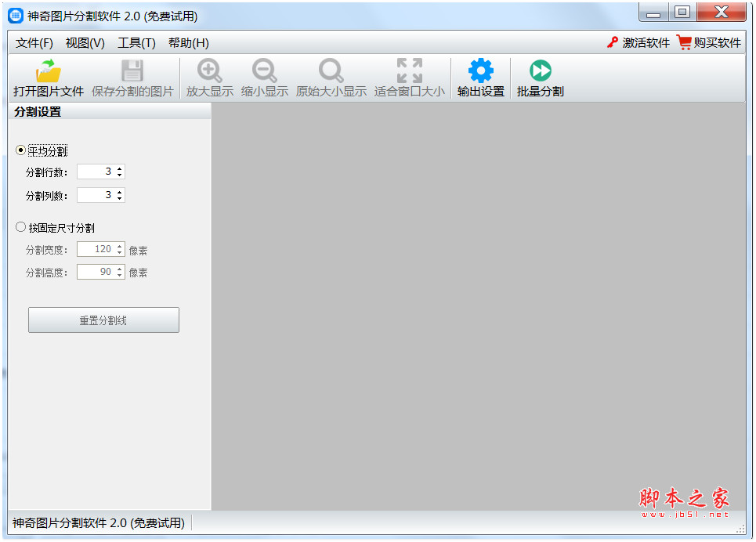The height and width of the screenshot is (542, 756).
Task: Select 按固定尺寸分割 mode
Action: pyautogui.click(x=20, y=226)
